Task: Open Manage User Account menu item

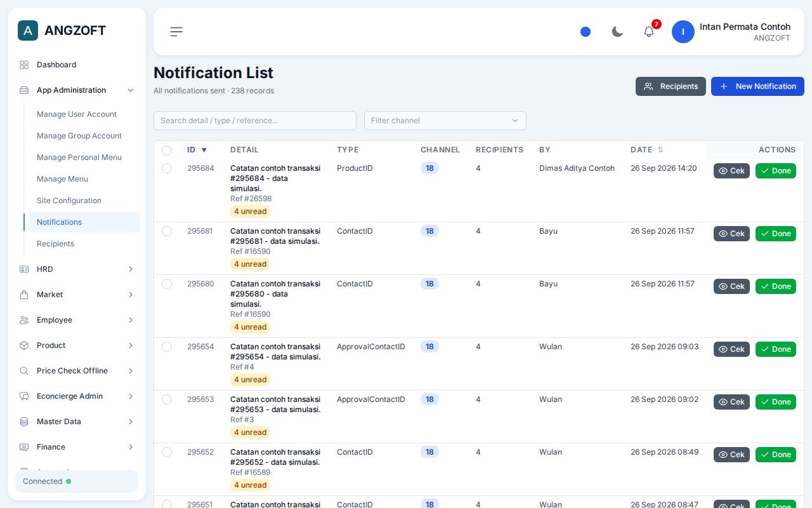Action: [x=85, y=114]
